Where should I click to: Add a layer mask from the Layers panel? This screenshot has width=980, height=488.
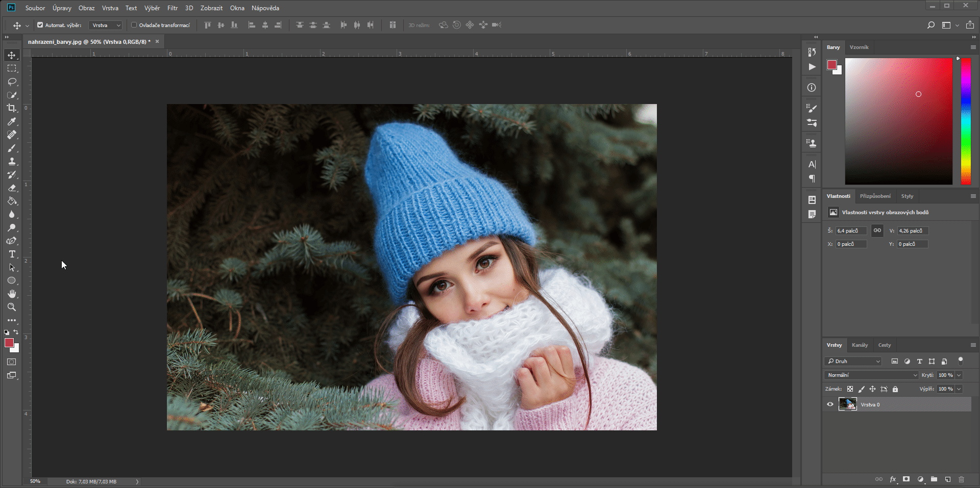(906, 479)
